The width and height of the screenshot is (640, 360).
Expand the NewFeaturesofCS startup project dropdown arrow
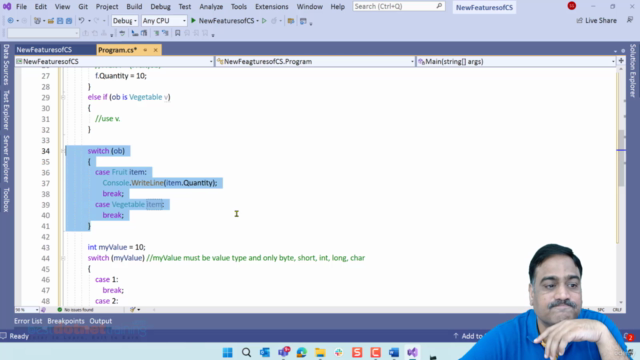pyautogui.click(x=258, y=21)
